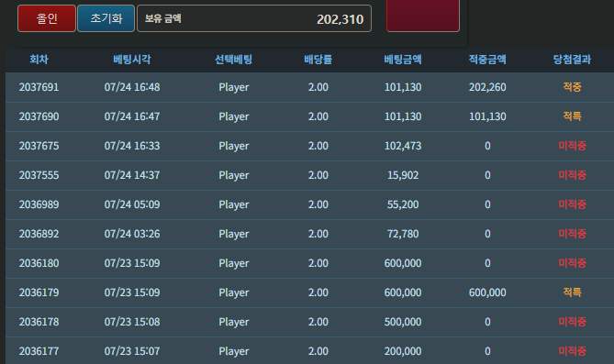
Task: Select round number 2037555
Action: pos(39,175)
